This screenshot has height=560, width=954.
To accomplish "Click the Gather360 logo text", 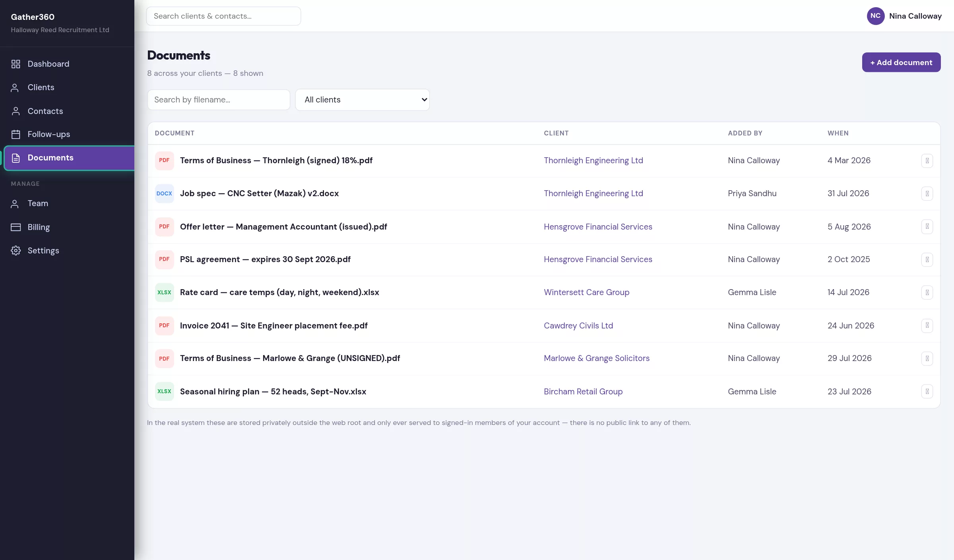I will (x=33, y=17).
